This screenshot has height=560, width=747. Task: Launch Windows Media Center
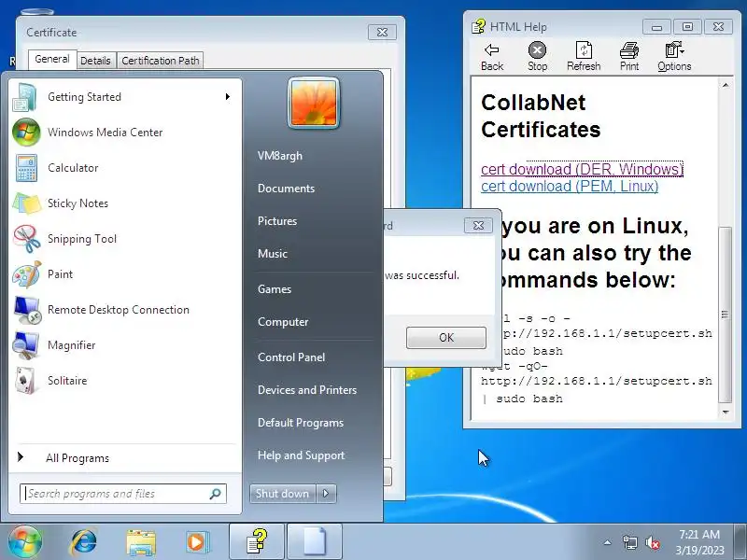(125, 133)
